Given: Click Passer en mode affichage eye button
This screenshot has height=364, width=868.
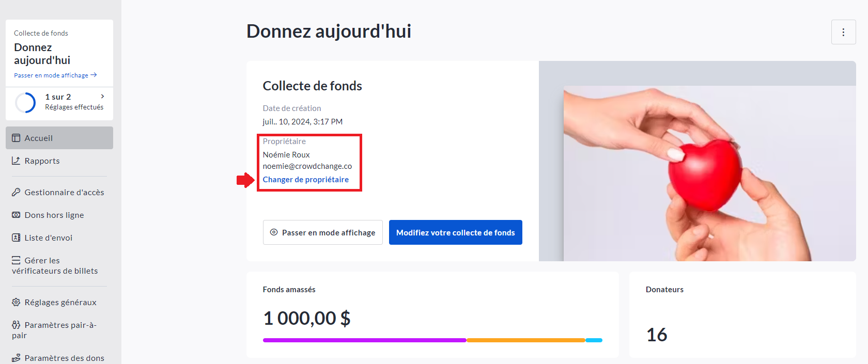Looking at the screenshot, I should pos(322,232).
